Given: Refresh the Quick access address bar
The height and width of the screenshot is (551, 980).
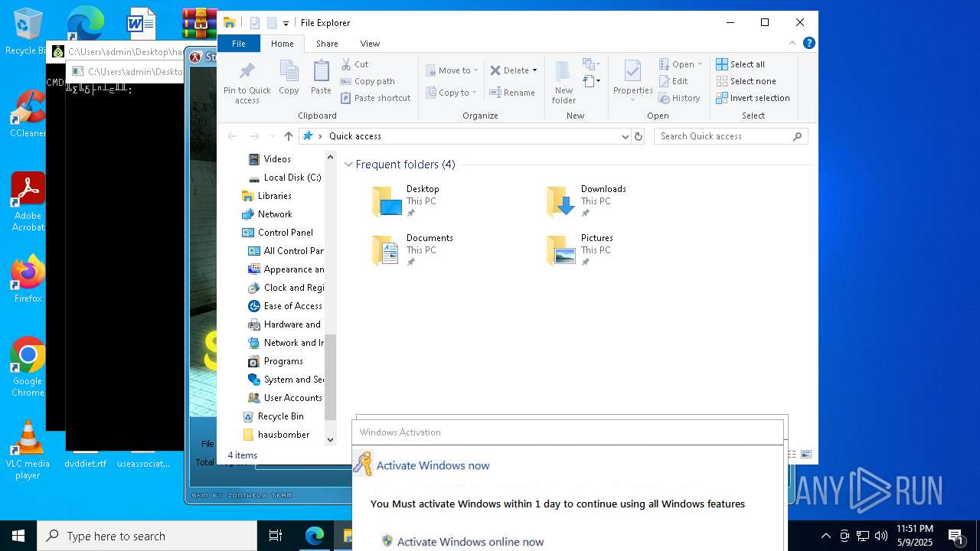Looking at the screenshot, I should [639, 136].
